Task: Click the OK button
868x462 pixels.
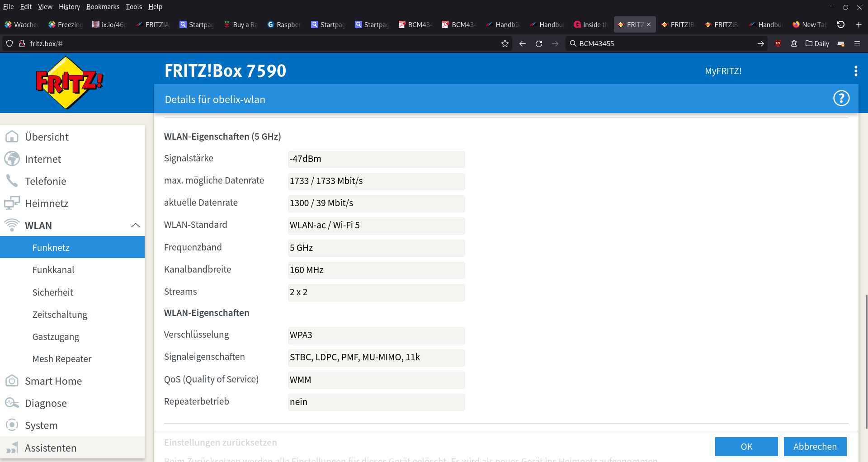Action: pos(746,447)
